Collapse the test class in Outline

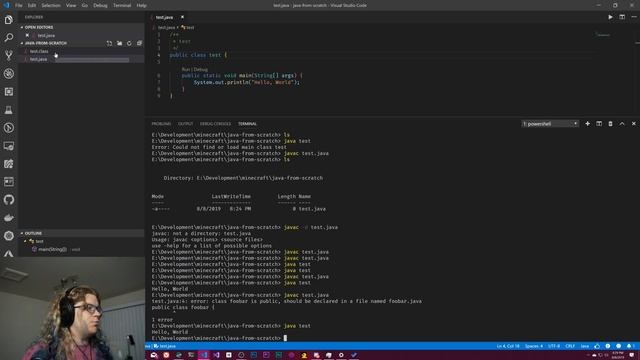[25, 241]
